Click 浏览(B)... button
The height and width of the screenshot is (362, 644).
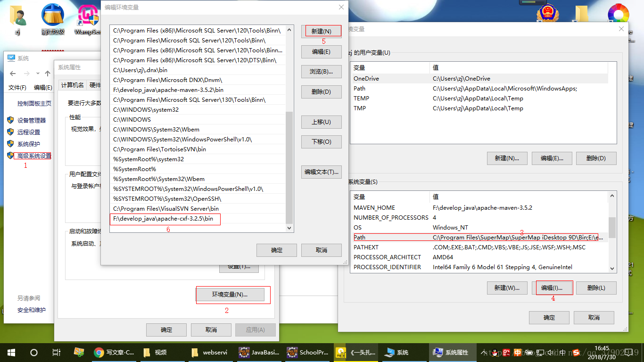321,72
